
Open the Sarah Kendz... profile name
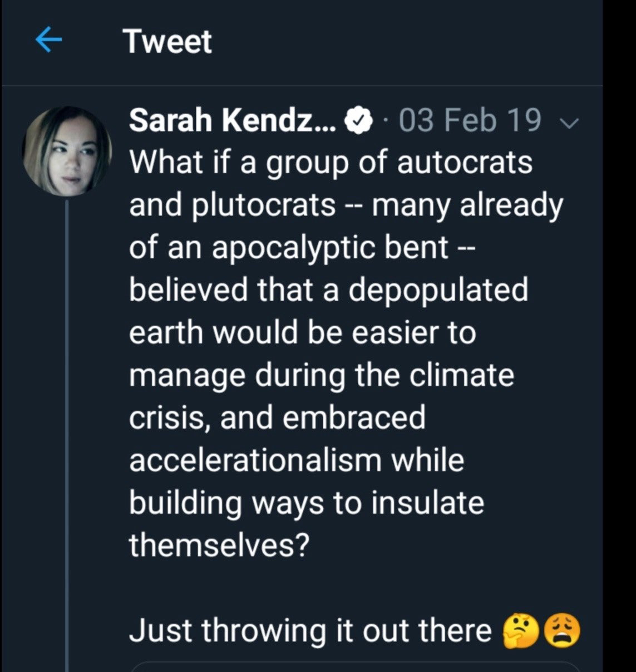tap(232, 120)
